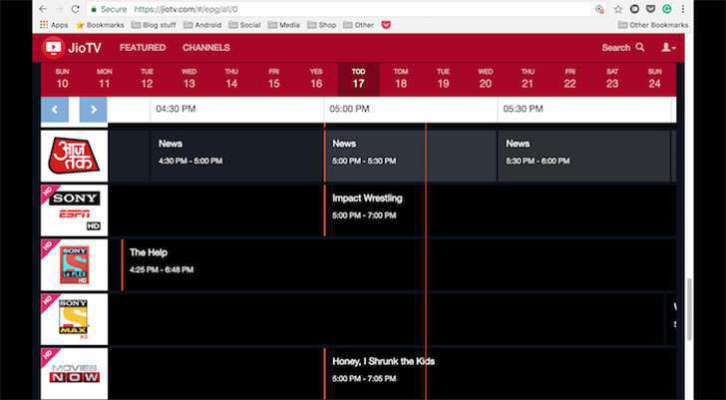The height and width of the screenshot is (400, 726).
Task: Open the Sony ESPN HD channel logo
Action: tap(74, 211)
